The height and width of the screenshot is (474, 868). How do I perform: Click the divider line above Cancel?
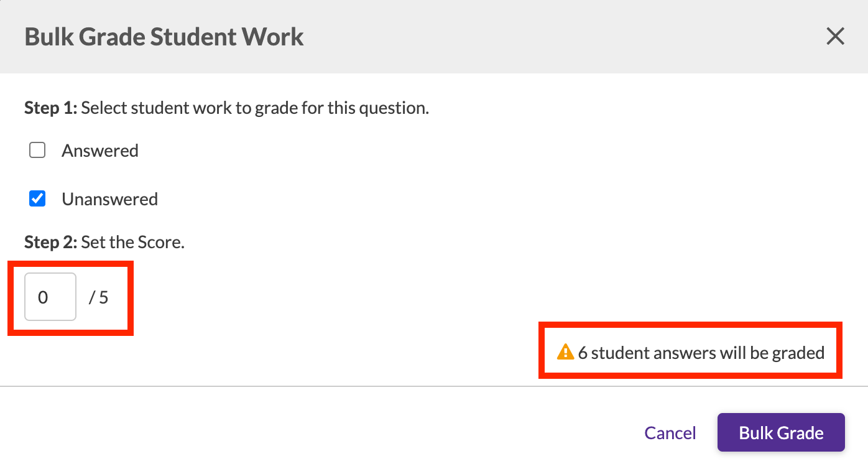pos(434,386)
